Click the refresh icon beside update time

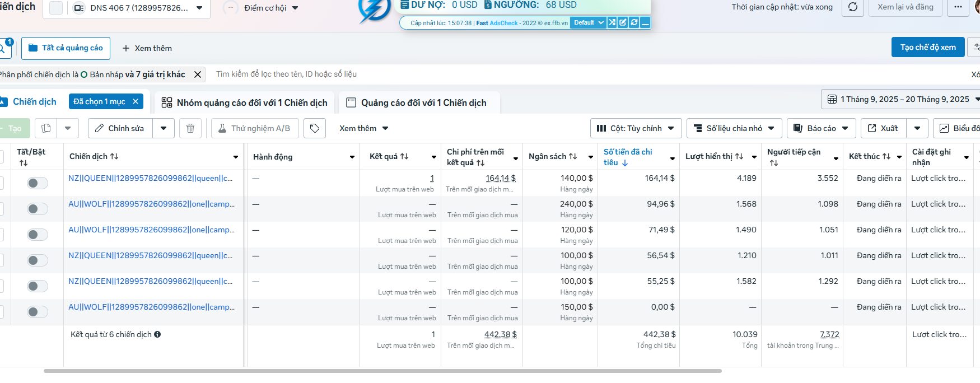(x=853, y=7)
